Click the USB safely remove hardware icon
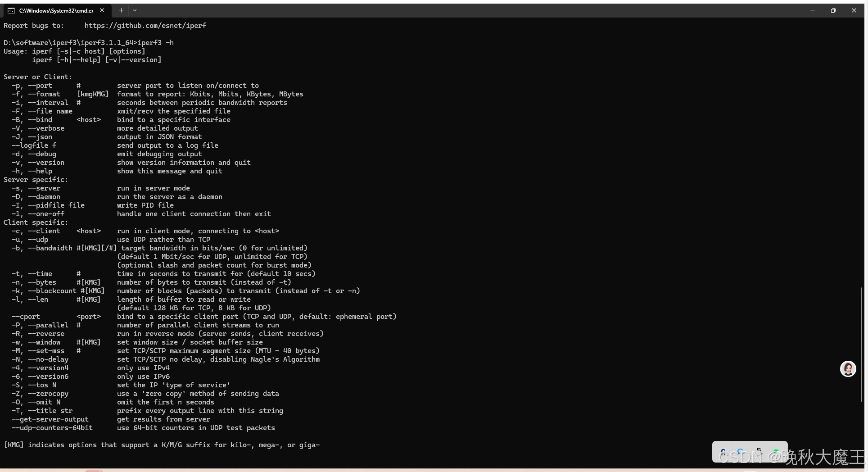This screenshot has height=472, width=868. click(759, 452)
